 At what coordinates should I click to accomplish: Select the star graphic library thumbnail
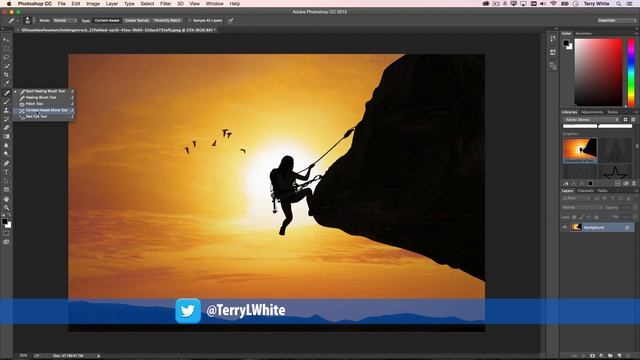615,172
